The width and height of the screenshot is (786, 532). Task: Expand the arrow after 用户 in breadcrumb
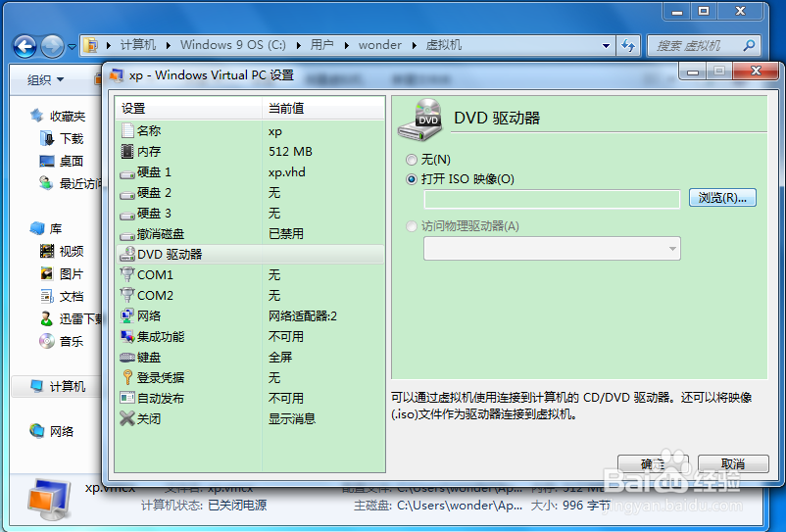point(346,46)
